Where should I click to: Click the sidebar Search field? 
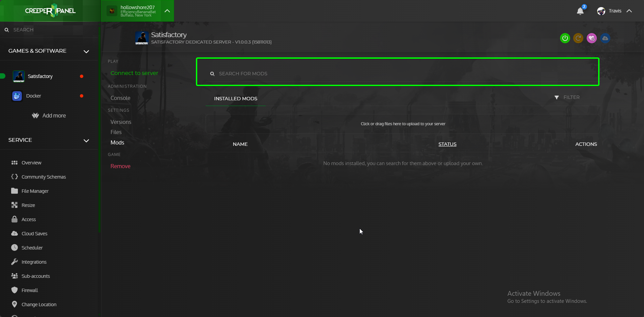(x=49, y=30)
